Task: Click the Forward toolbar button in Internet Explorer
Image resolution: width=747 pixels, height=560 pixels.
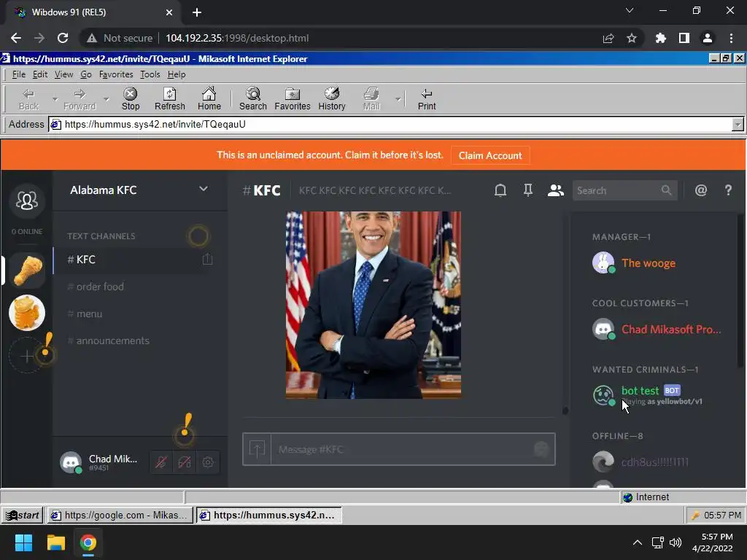Action: point(80,99)
